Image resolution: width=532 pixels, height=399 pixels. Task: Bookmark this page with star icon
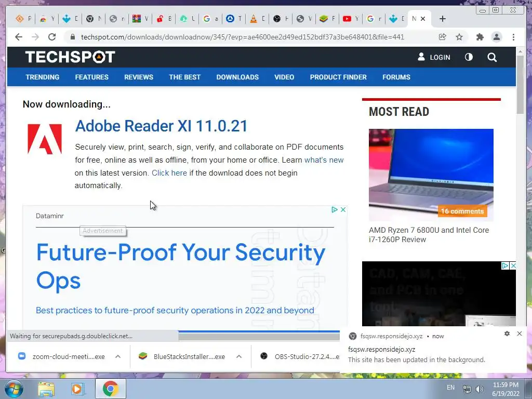pos(459,37)
